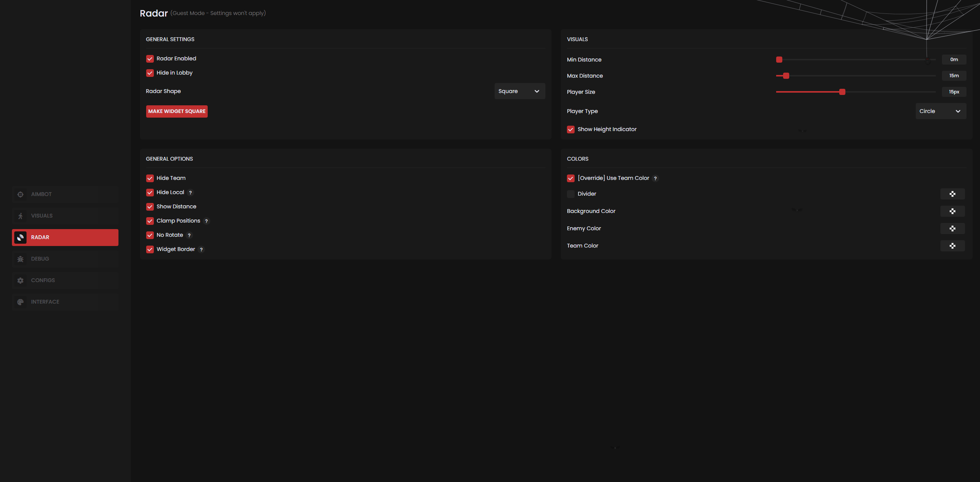This screenshot has height=482, width=980.
Task: Click help icon beside Use Team Color
Action: pyautogui.click(x=655, y=178)
